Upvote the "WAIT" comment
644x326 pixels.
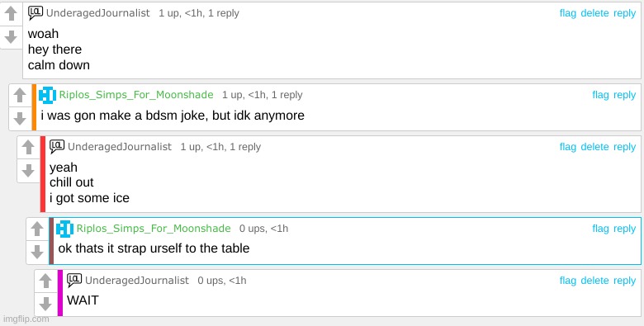[45, 281]
